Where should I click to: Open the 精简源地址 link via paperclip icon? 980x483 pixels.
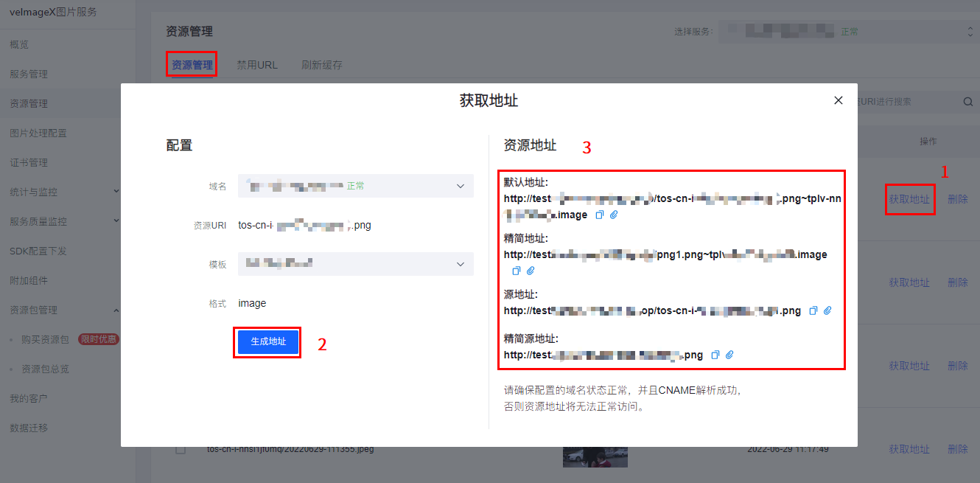point(729,355)
